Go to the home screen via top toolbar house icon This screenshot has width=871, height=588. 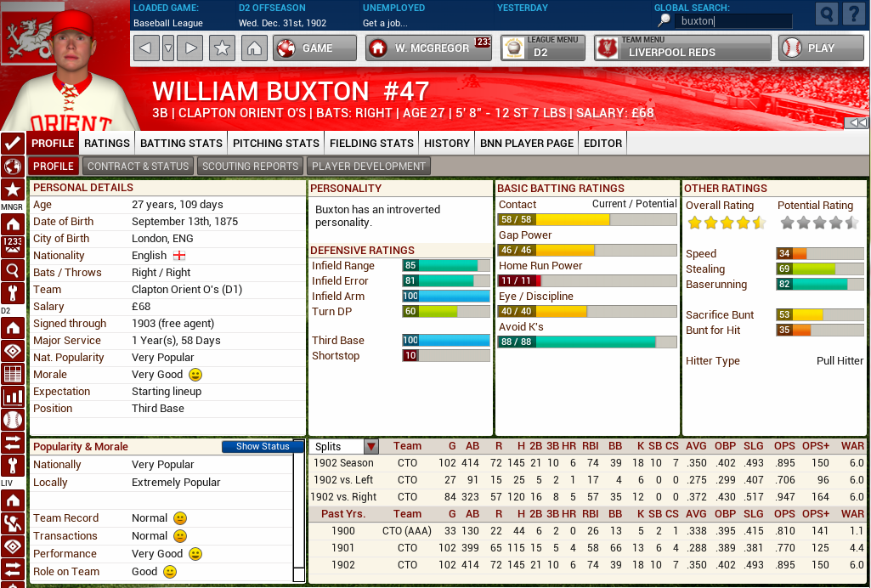[x=253, y=48]
